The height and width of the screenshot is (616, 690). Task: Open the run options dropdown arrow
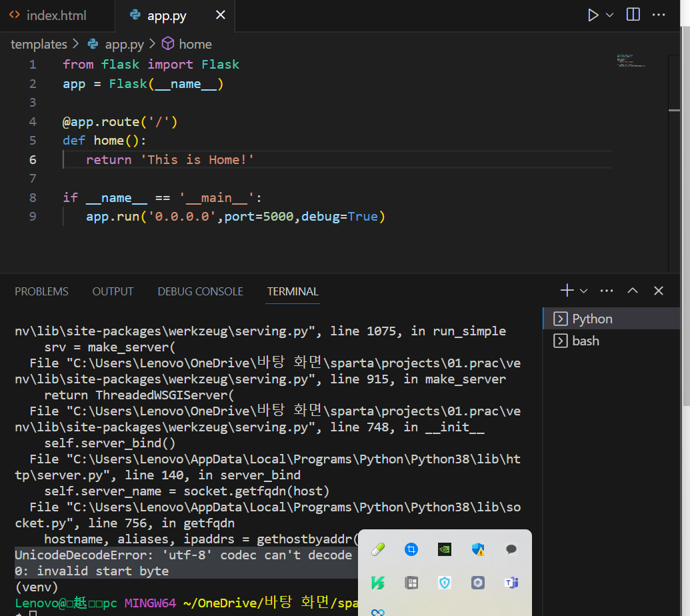[x=609, y=15]
